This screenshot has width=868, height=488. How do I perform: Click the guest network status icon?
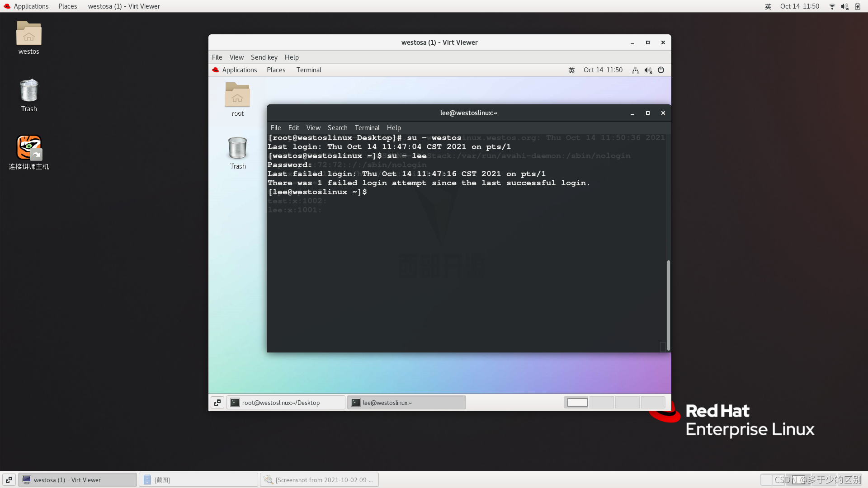click(635, 70)
